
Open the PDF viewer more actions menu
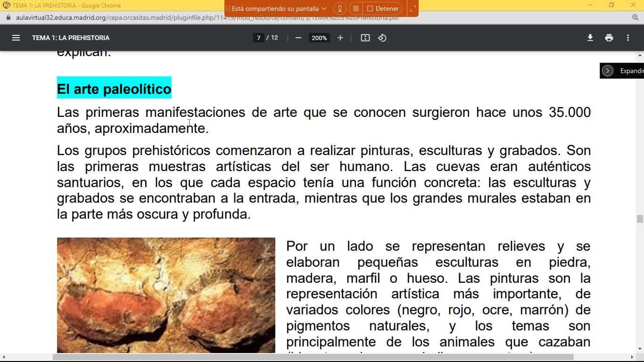(628, 38)
